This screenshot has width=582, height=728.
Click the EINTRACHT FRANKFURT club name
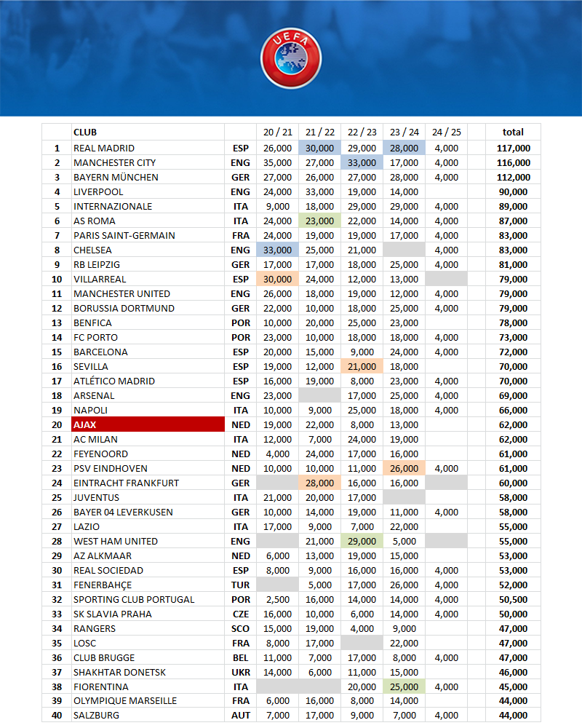(127, 483)
